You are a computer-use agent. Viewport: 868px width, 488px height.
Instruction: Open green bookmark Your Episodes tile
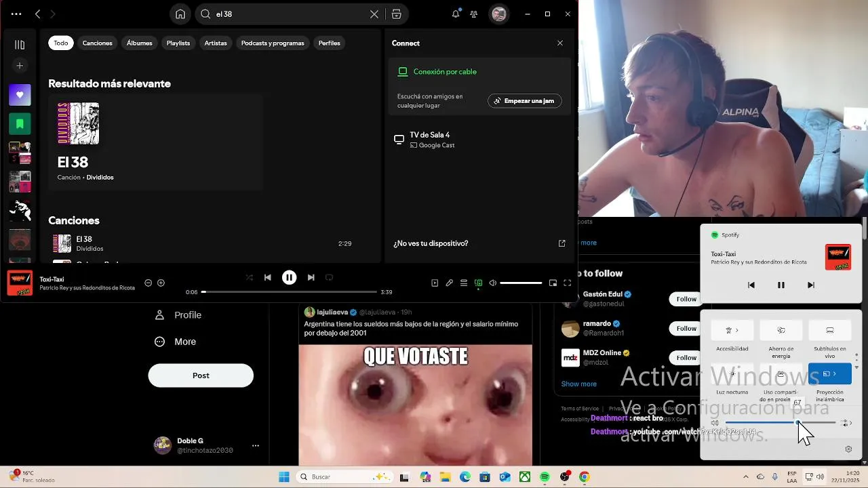(x=20, y=124)
